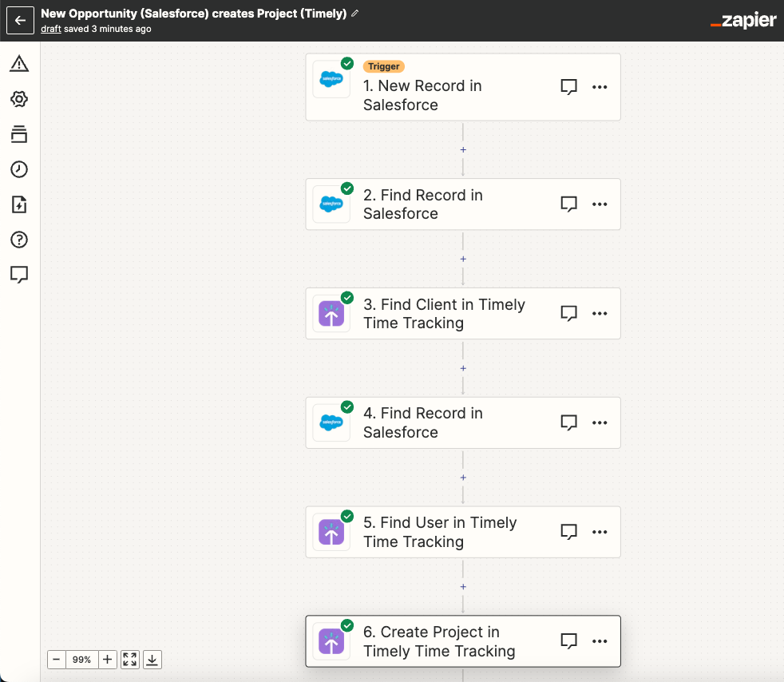
Task: Open the help question mark icon
Action: coord(19,240)
